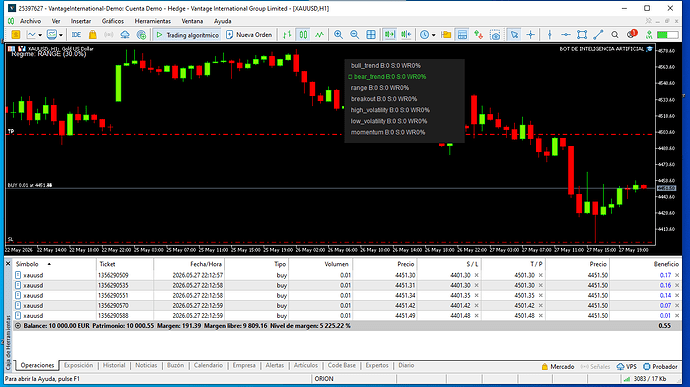The height and width of the screenshot is (387, 690).
Task: Click the green connection level indicator in toolbar
Action: (667, 34)
